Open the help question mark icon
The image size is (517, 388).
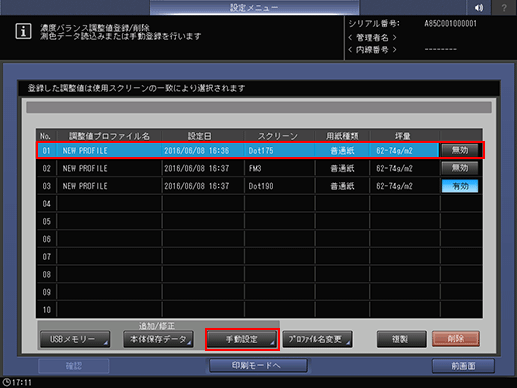pyautogui.click(x=504, y=7)
